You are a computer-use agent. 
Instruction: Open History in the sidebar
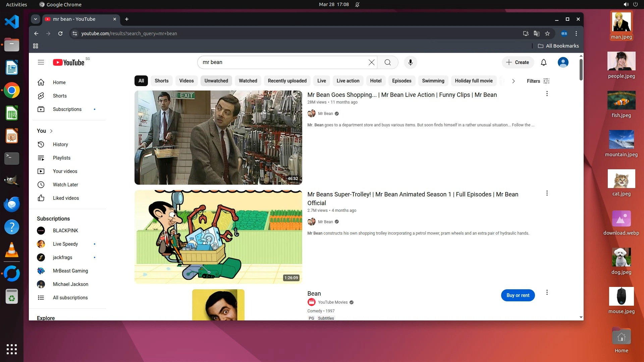pos(60,144)
